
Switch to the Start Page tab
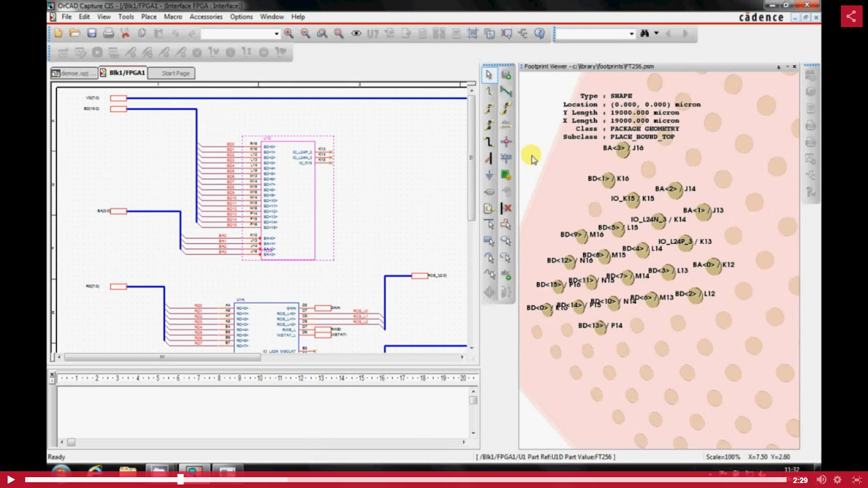(175, 73)
